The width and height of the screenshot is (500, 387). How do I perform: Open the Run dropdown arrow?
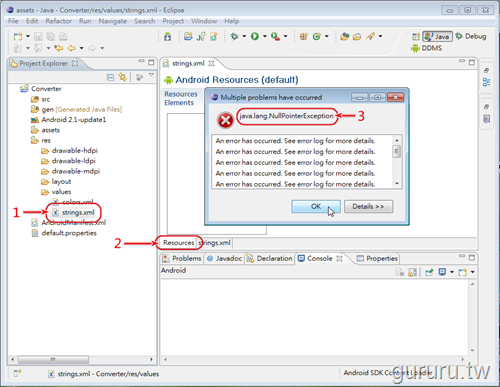pos(265,36)
